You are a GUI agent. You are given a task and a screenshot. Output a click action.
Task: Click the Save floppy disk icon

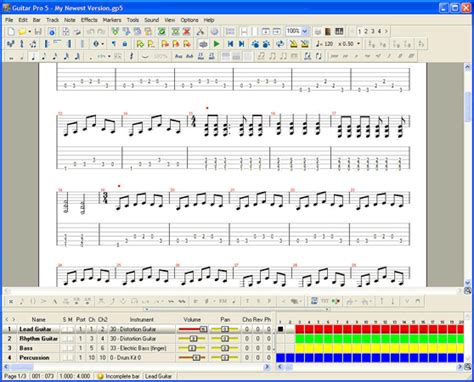(x=38, y=32)
